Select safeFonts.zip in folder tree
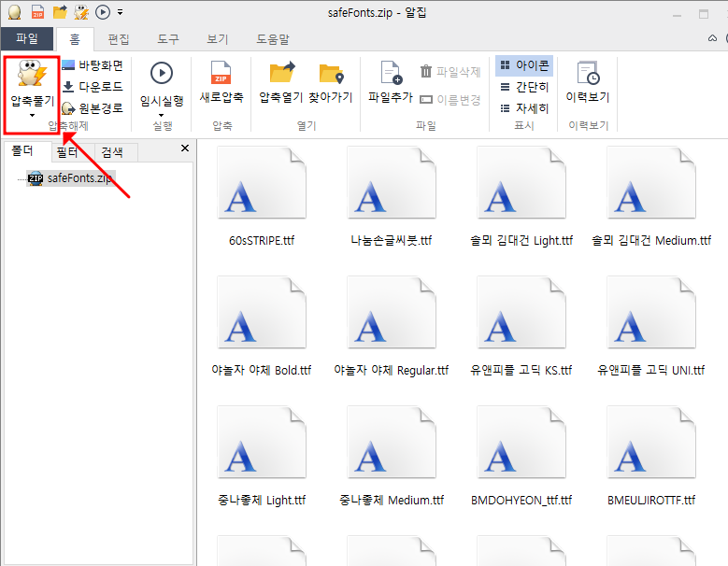Image resolution: width=728 pixels, height=566 pixels. tap(71, 178)
